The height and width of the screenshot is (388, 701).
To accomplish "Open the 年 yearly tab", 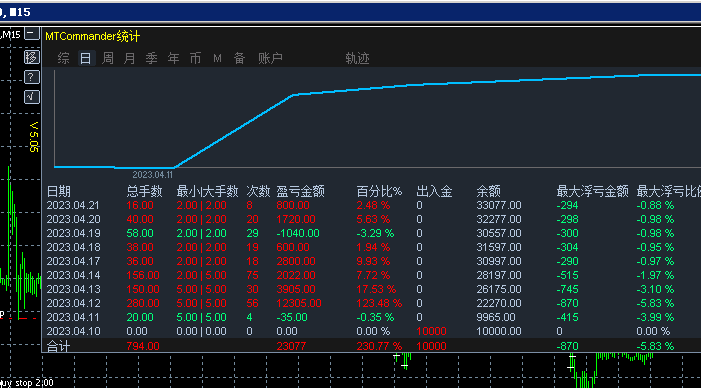I will click(173, 58).
